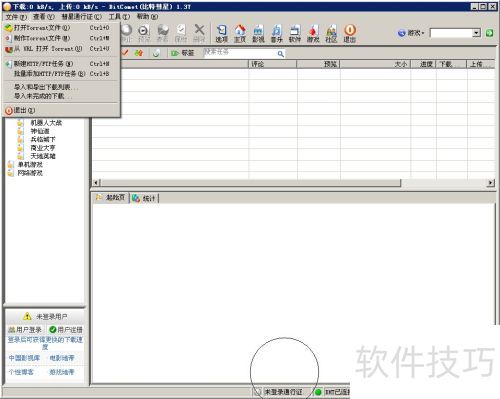500x399 pixels.
Task: Open the 游戏 games toolbar icon
Action: (x=313, y=34)
